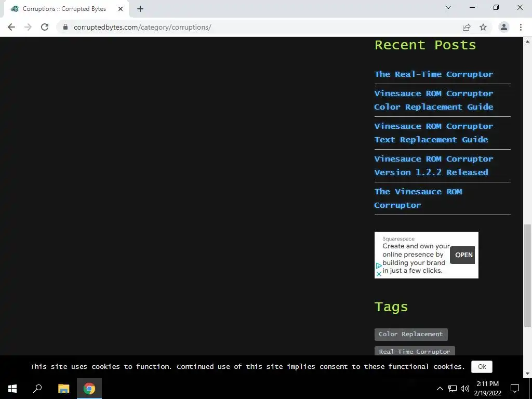
Task: Show hidden system tray icons
Action: click(x=440, y=389)
